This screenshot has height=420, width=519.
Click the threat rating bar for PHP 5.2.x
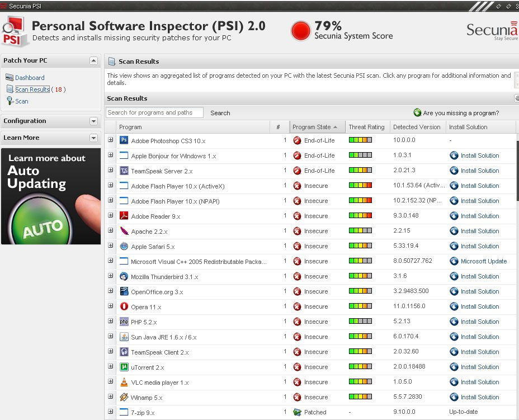coord(360,321)
